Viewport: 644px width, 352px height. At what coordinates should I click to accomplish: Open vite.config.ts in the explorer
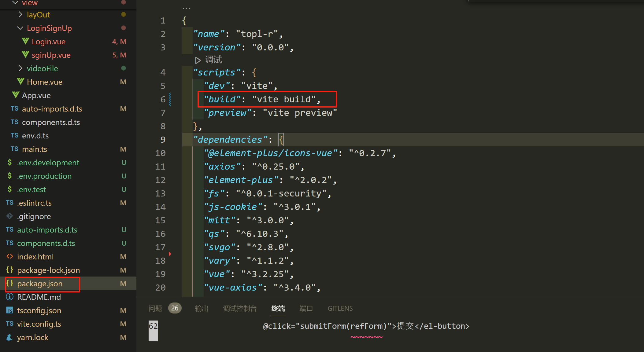tap(39, 324)
